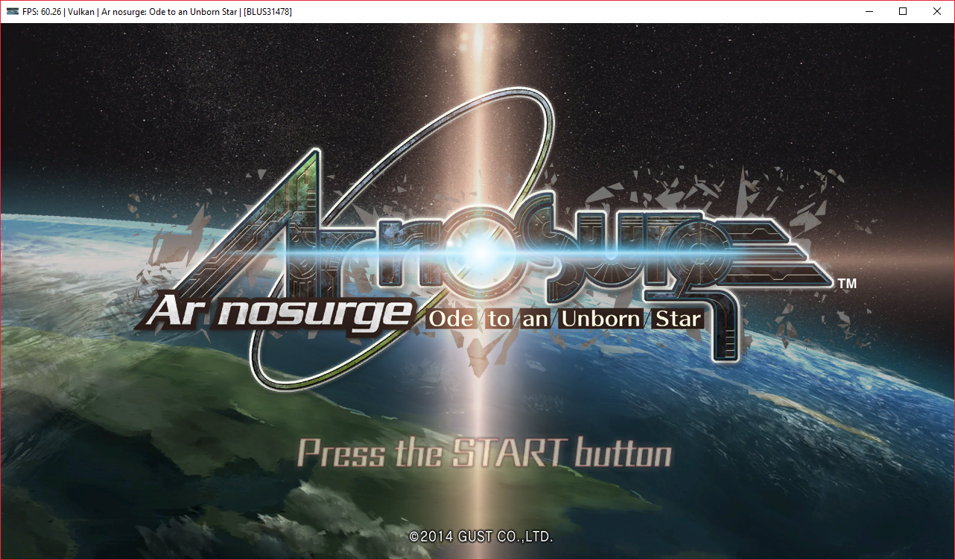The image size is (955, 560).
Task: Click the ©2014 GUST CO.,LTD. copyright text
Action: pos(481,535)
